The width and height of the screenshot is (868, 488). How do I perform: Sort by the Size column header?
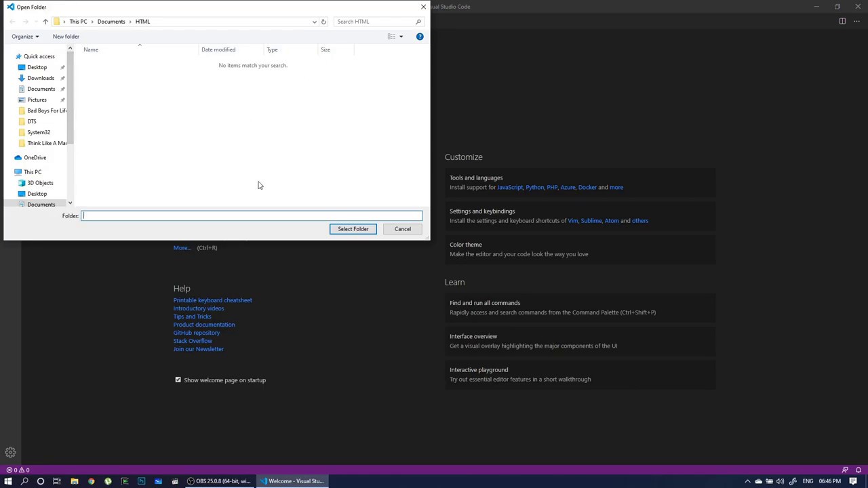click(336, 49)
